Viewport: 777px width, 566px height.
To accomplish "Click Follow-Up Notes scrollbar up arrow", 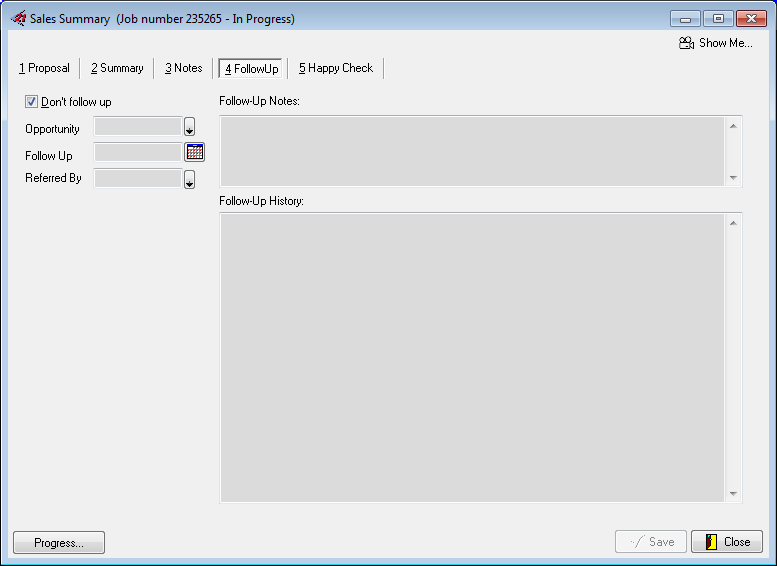I will [x=733, y=126].
